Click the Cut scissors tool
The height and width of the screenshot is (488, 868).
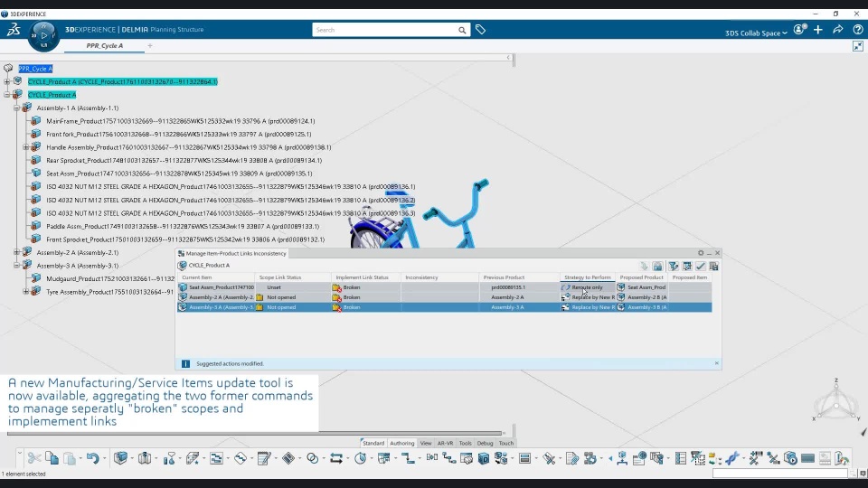[x=34, y=458]
